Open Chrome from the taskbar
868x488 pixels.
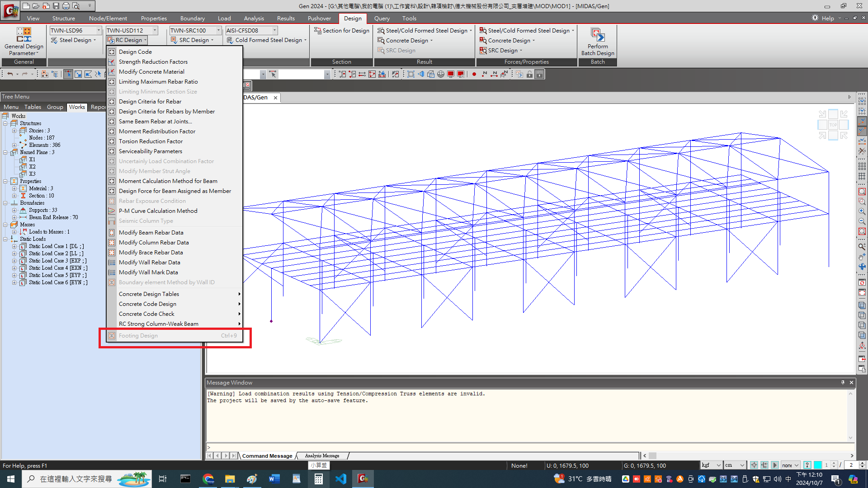point(208,479)
